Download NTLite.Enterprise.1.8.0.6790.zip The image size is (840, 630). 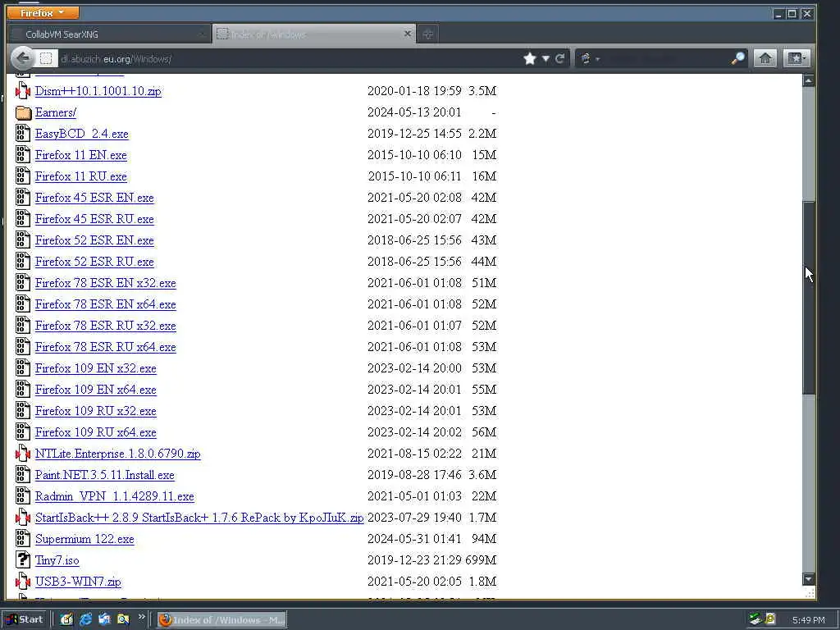118,454
